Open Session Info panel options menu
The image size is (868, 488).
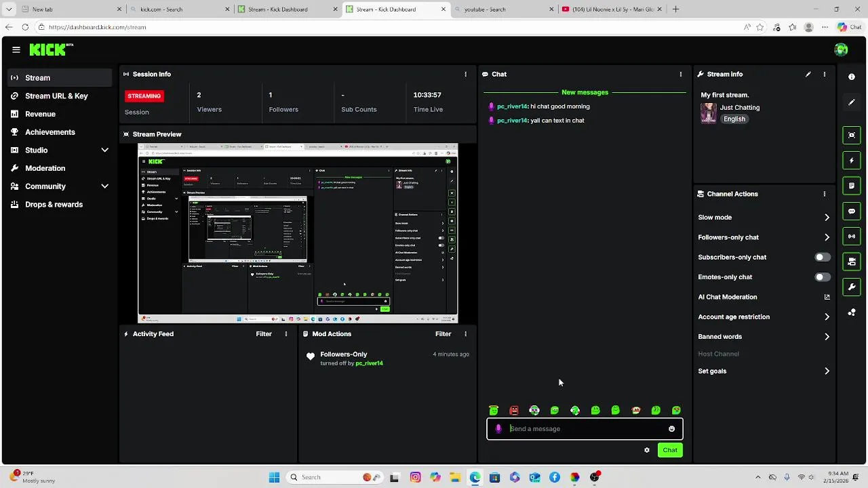pyautogui.click(x=465, y=74)
